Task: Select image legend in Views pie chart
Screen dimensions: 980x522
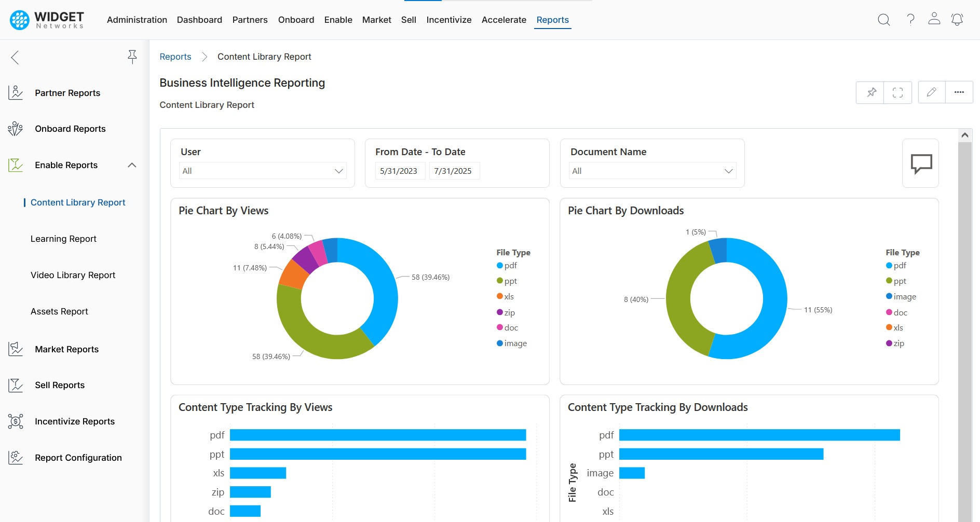Action: (x=512, y=344)
